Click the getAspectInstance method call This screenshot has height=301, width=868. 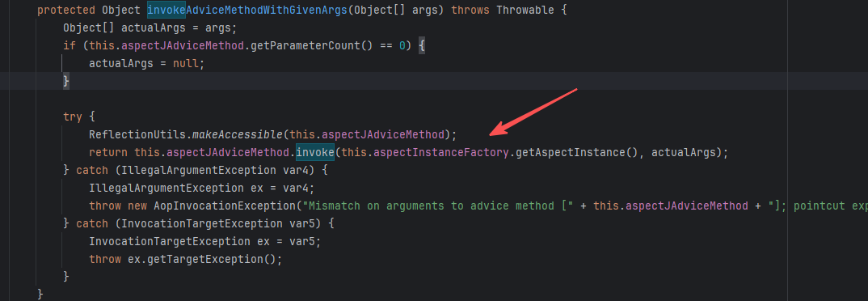[570, 152]
